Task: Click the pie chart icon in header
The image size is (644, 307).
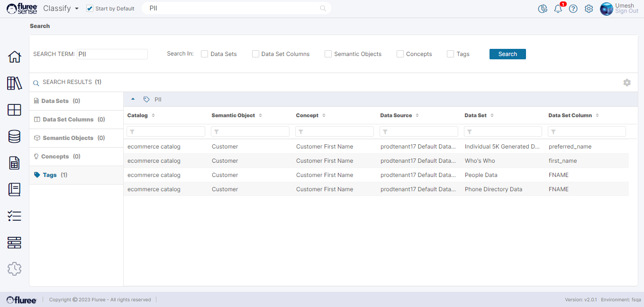Action: tap(543, 9)
